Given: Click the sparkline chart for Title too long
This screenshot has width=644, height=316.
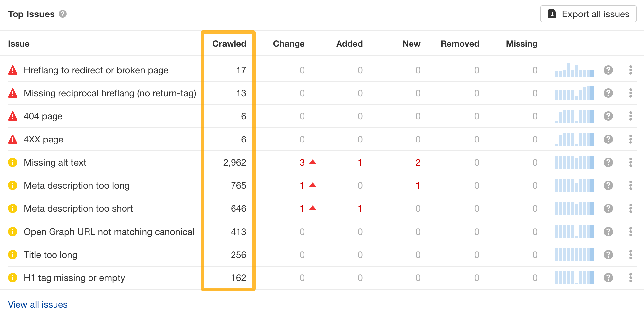Looking at the screenshot, I should coord(574,255).
